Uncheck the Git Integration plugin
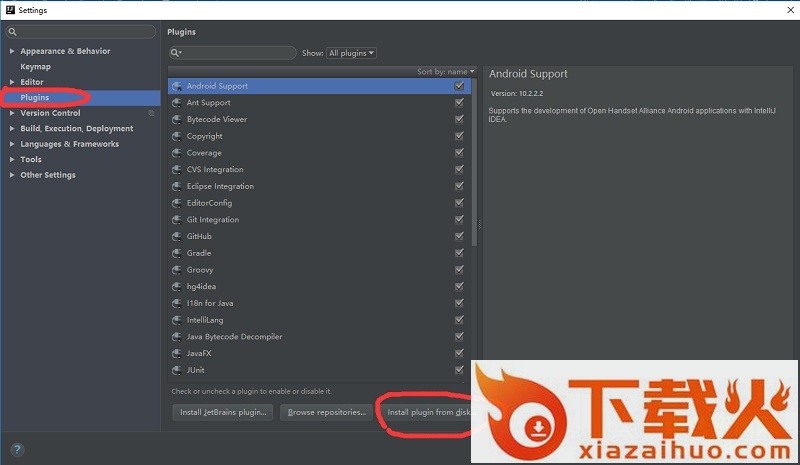This screenshot has height=465, width=800. pos(459,219)
